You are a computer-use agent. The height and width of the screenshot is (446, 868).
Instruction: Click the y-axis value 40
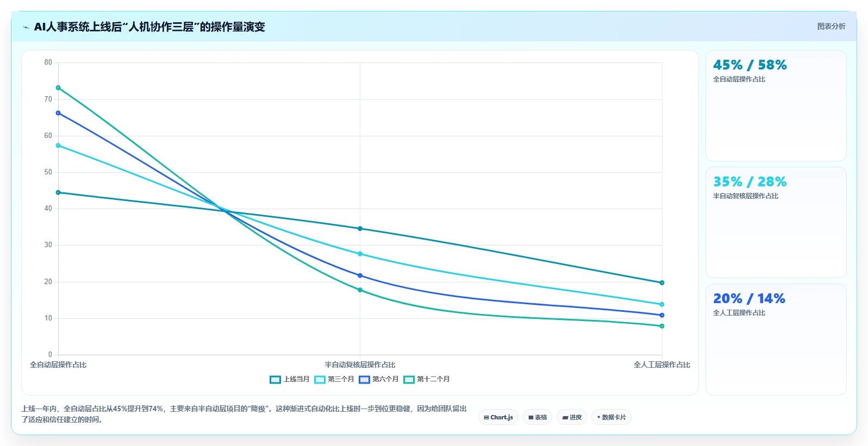click(x=48, y=209)
